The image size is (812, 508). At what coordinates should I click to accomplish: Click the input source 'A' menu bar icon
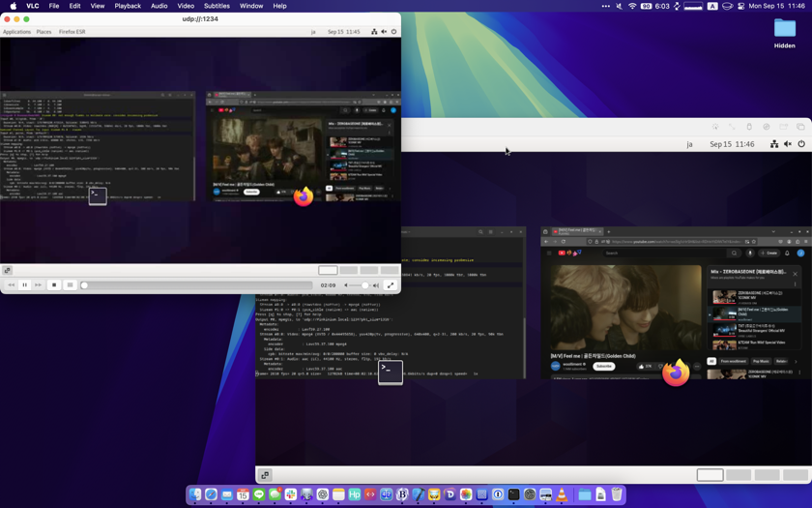click(712, 6)
